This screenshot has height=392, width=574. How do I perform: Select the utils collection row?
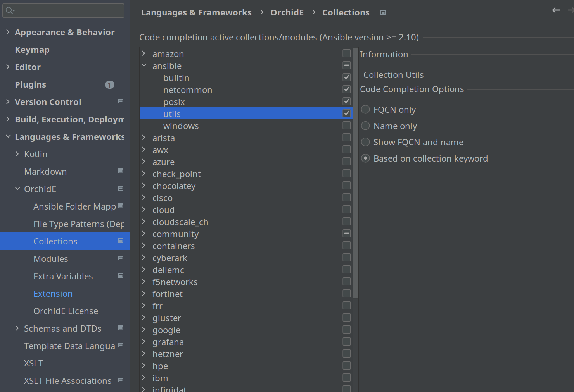tap(246, 113)
